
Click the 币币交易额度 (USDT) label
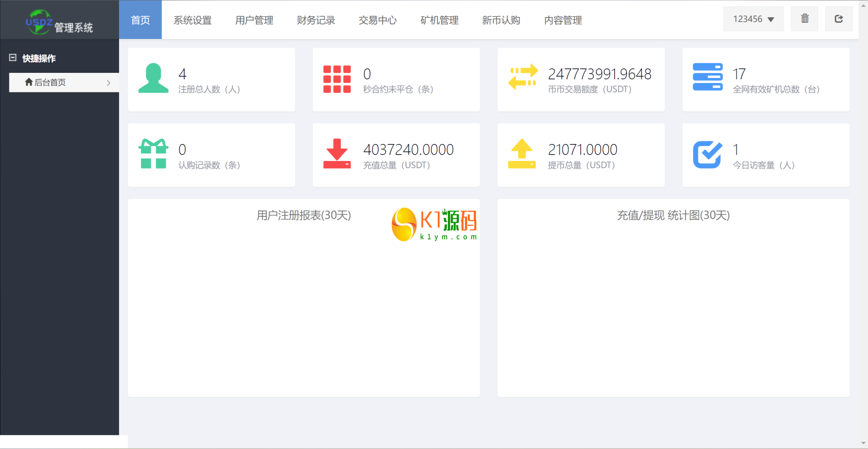590,89
